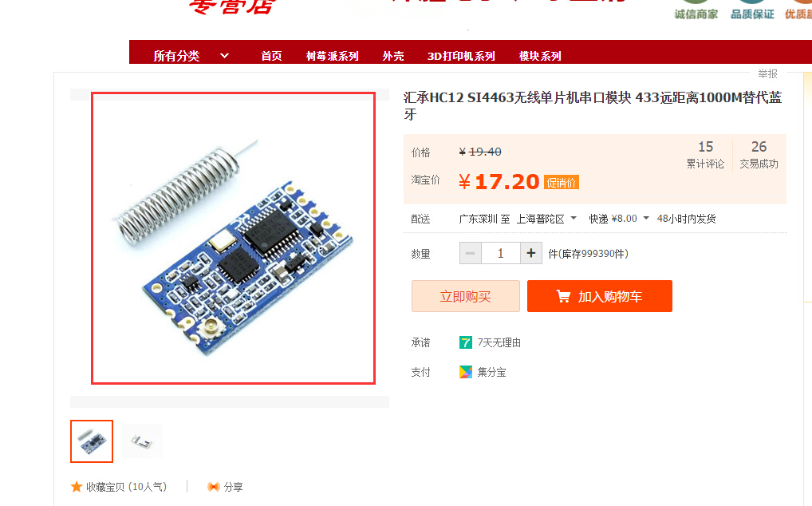Click the green 7天无理由 guarantee icon
This screenshot has height=506, width=812.
click(x=466, y=342)
